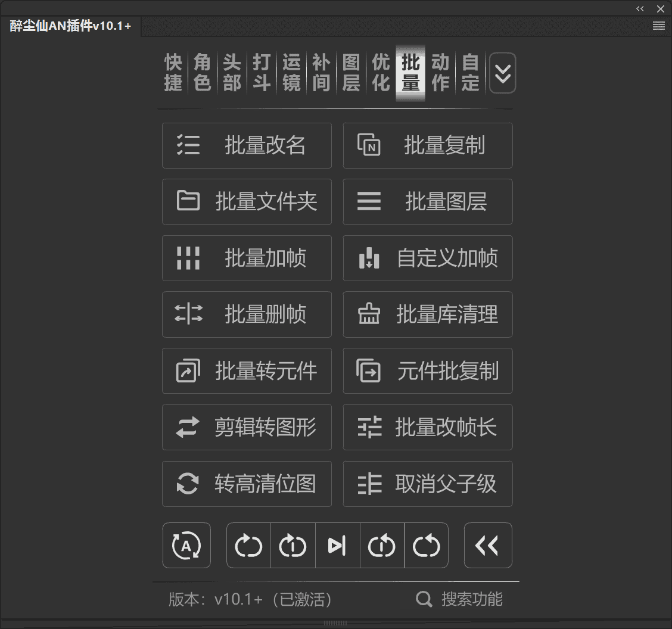Select 批量删帧
This screenshot has height=629, width=672.
(247, 314)
